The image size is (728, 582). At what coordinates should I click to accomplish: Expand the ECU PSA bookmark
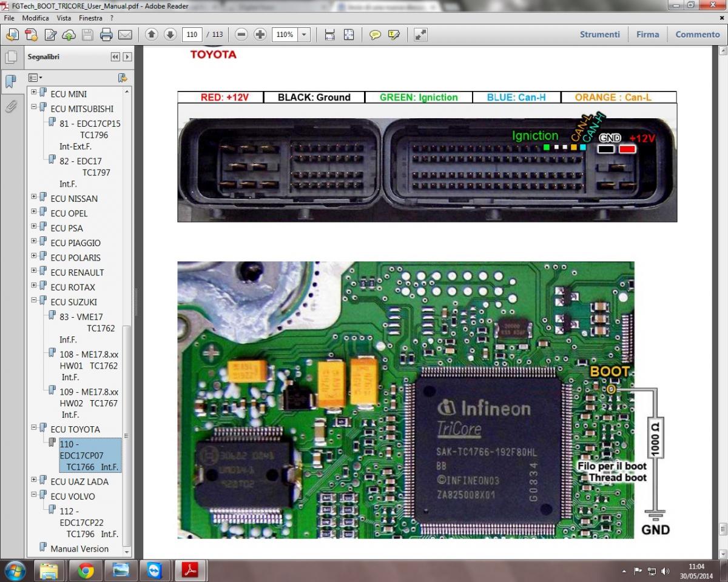pos(34,227)
